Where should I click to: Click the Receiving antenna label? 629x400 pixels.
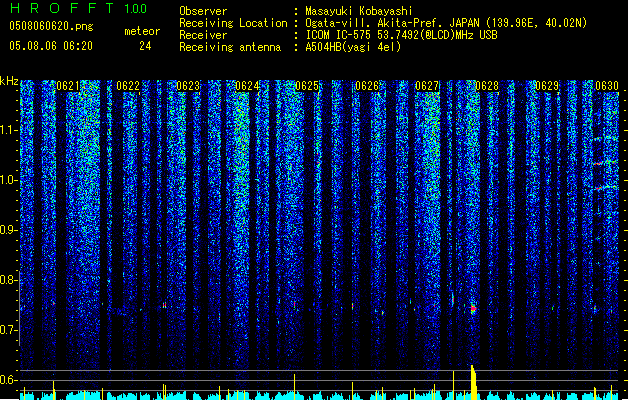[x=230, y=47]
